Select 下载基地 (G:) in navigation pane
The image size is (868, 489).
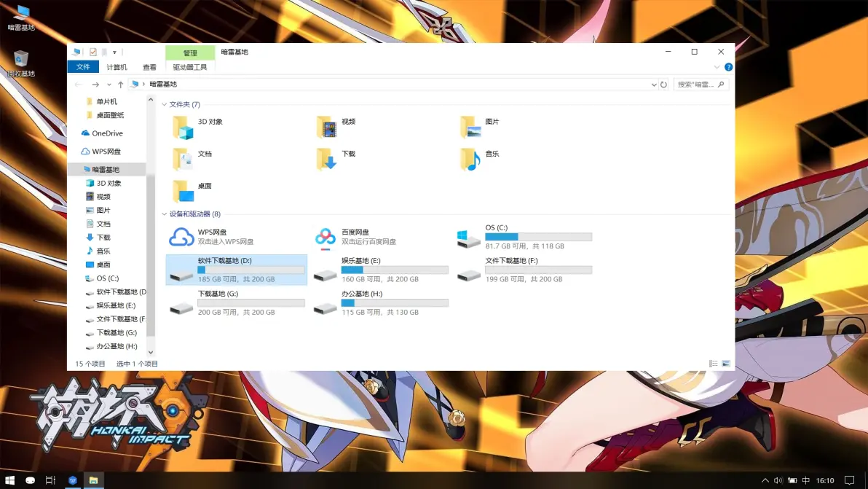[x=111, y=333]
